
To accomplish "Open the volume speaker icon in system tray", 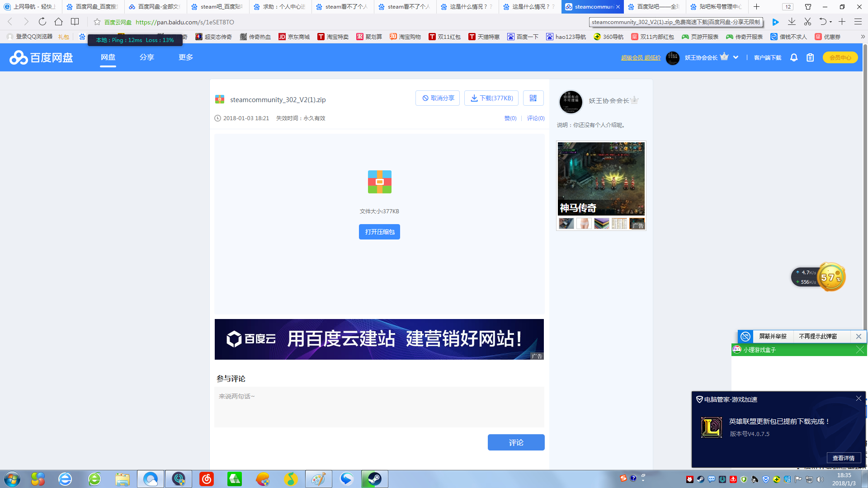I will (820, 479).
